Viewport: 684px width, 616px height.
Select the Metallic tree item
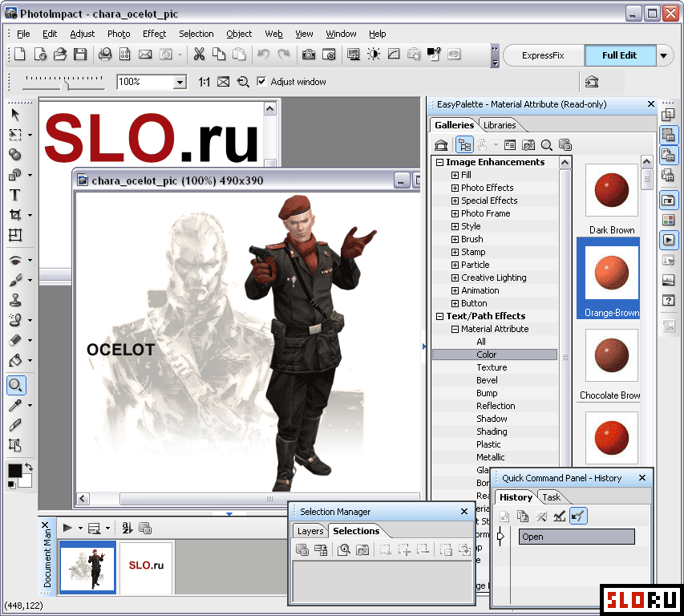(490, 457)
